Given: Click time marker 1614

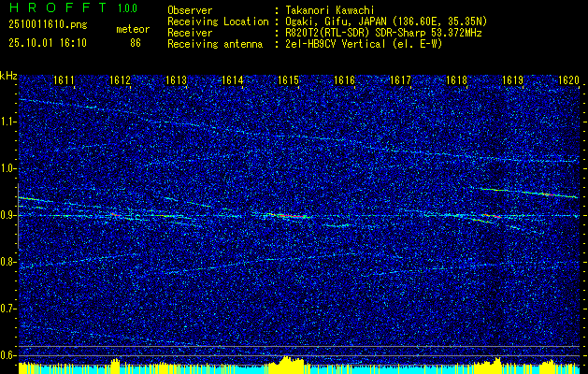Looking at the screenshot, I should click(x=233, y=80).
